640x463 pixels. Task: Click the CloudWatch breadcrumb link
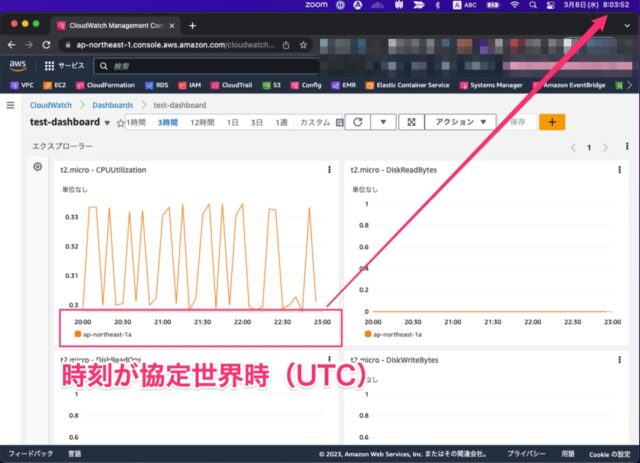coord(51,105)
